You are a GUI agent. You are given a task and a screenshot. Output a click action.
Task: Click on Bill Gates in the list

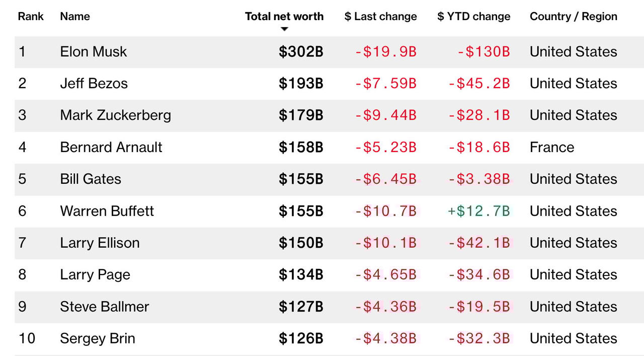pos(91,179)
